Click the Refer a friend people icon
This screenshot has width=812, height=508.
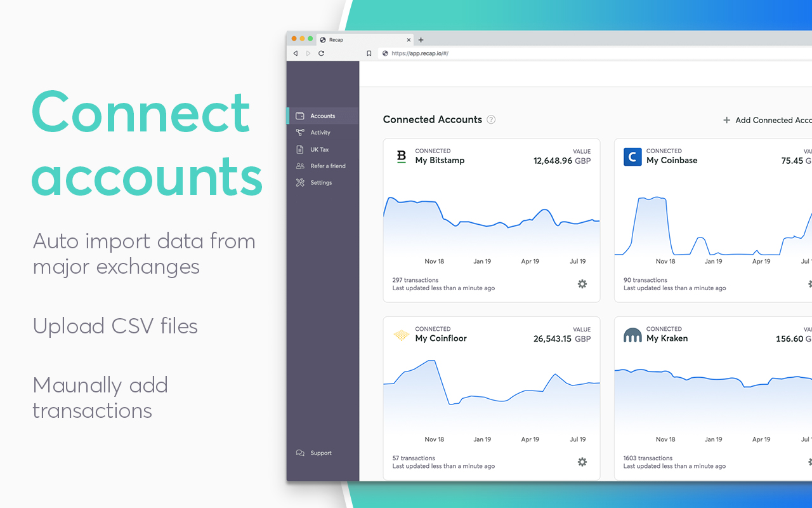(x=300, y=166)
